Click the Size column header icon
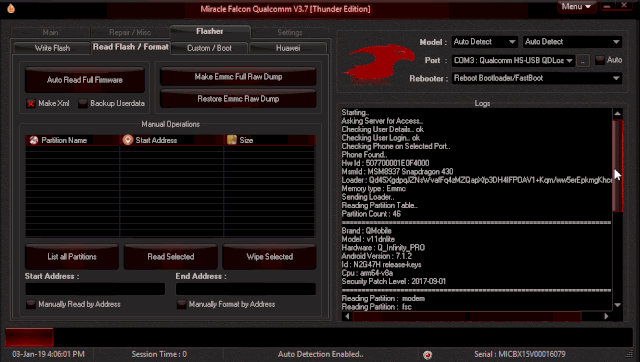Viewport: 640px width, 362px height. coord(232,140)
